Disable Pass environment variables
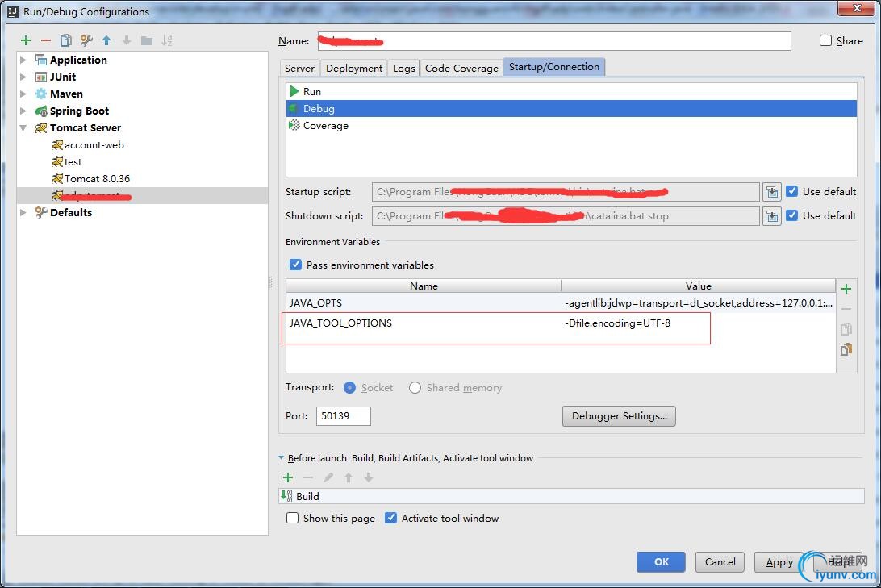 pyautogui.click(x=295, y=265)
